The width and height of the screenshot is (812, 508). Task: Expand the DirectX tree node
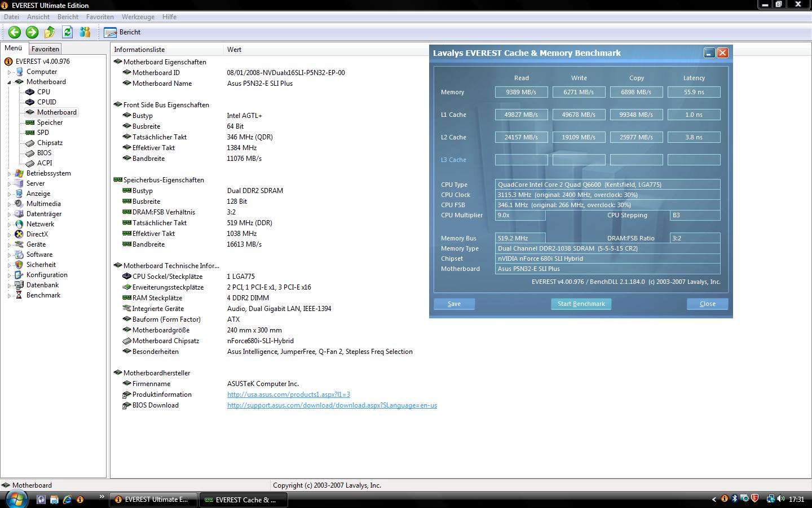click(10, 235)
